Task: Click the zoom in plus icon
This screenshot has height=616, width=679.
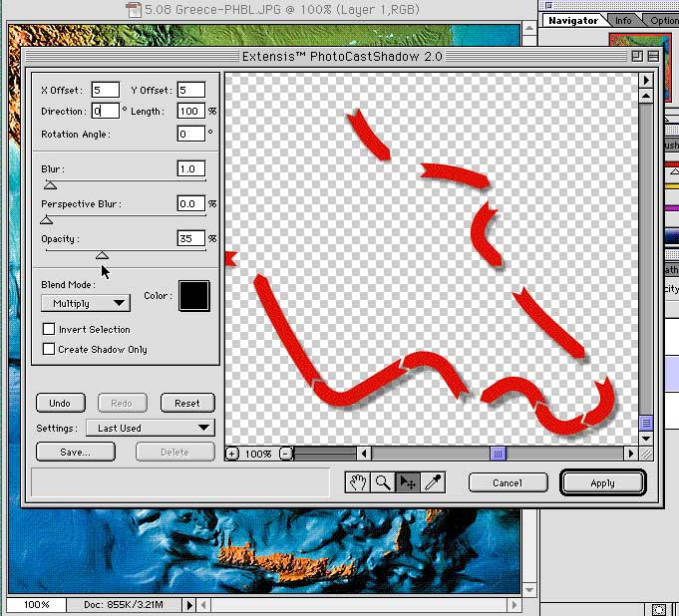Action: click(232, 454)
